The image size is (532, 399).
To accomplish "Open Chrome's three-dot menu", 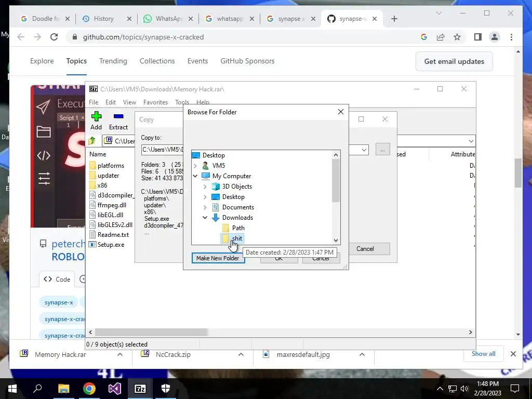I will [x=511, y=37].
